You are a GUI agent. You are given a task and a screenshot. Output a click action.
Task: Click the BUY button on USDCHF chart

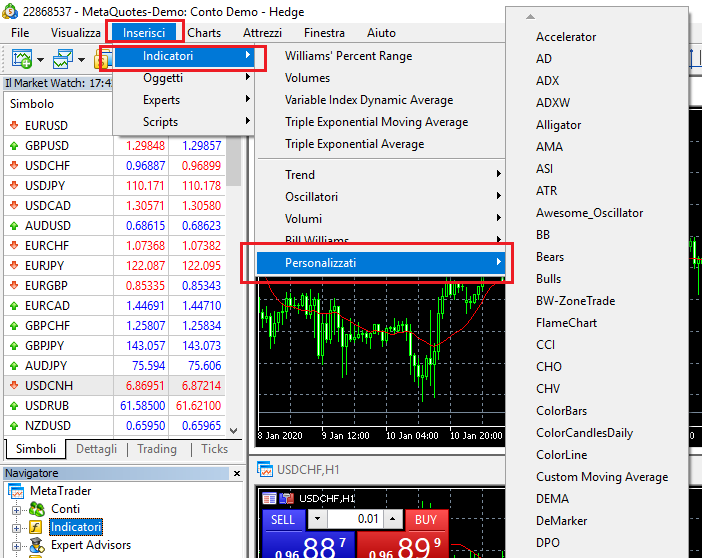click(426, 519)
